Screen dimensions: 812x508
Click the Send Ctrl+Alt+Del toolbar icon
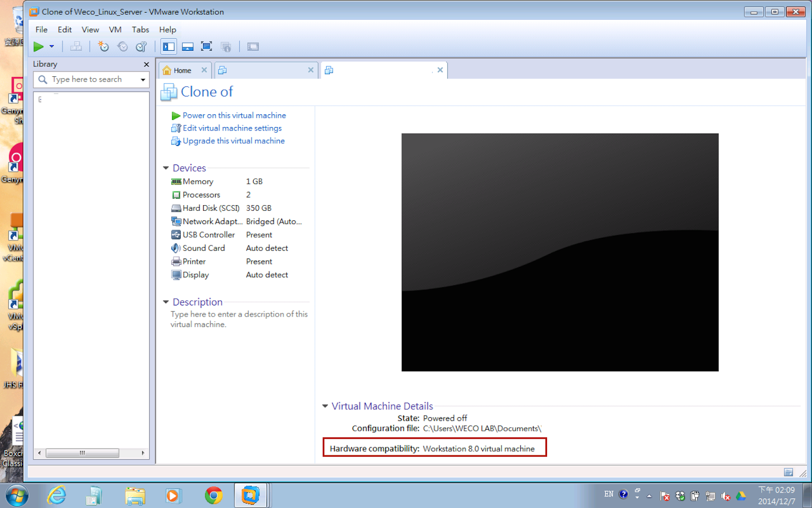tap(76, 47)
